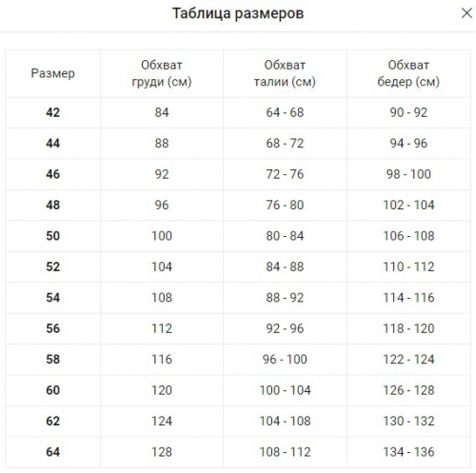Select waist range 88 - 92
The image size is (476, 473).
click(x=285, y=298)
